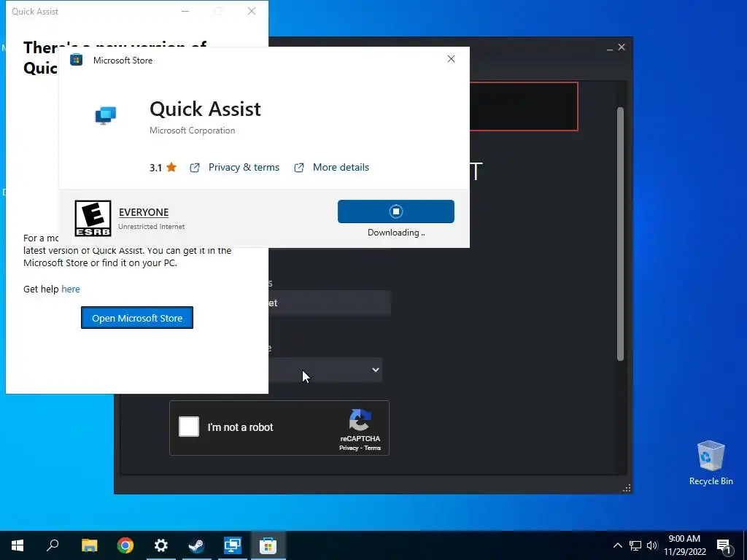Open Settings gear from taskbar
This screenshot has width=747, height=560.
click(161, 545)
